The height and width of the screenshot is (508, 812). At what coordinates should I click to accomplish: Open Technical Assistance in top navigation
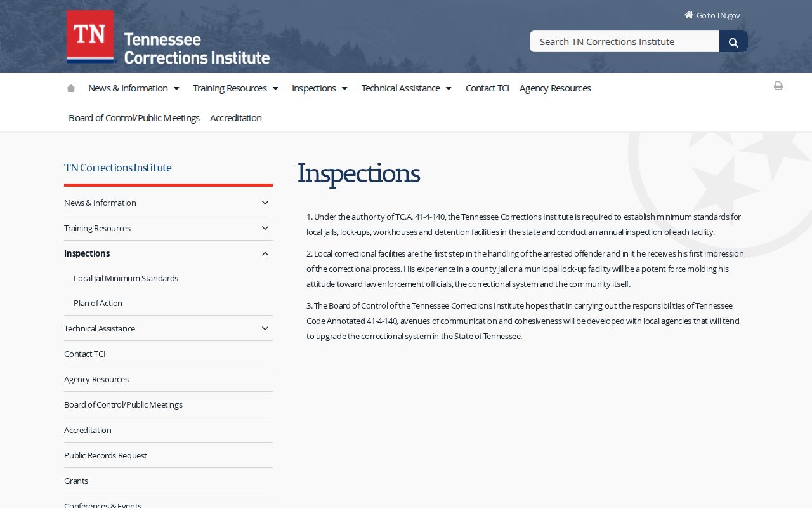(401, 88)
